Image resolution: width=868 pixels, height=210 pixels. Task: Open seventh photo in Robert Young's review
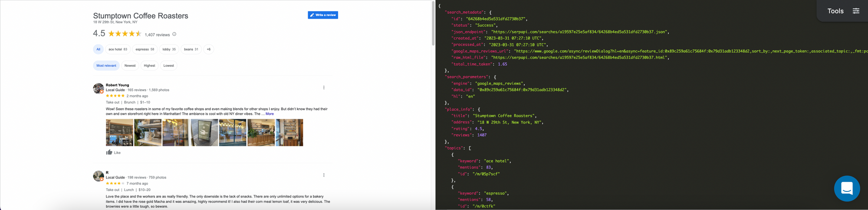(x=289, y=132)
